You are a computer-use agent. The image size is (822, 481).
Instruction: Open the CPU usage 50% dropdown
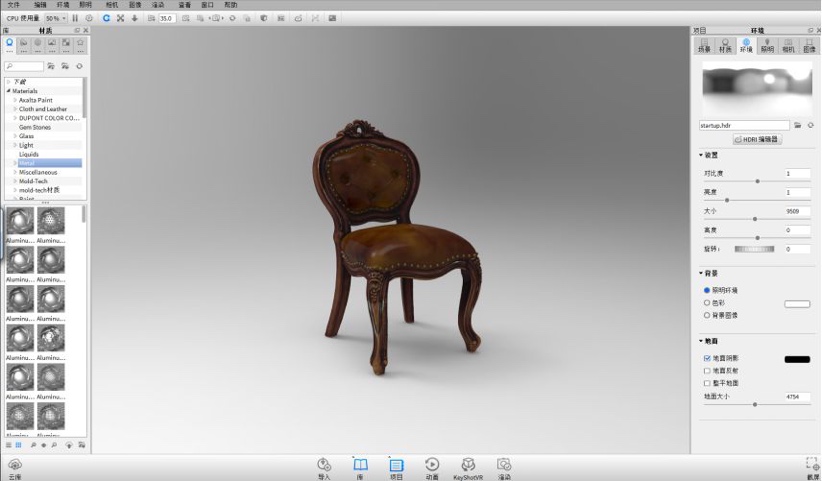[x=56, y=18]
